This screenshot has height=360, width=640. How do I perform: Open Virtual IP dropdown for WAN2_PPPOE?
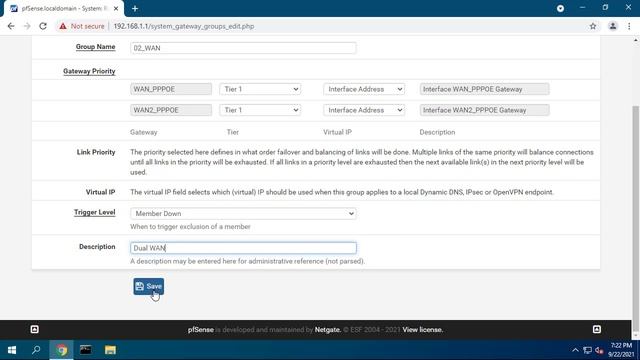(x=364, y=110)
